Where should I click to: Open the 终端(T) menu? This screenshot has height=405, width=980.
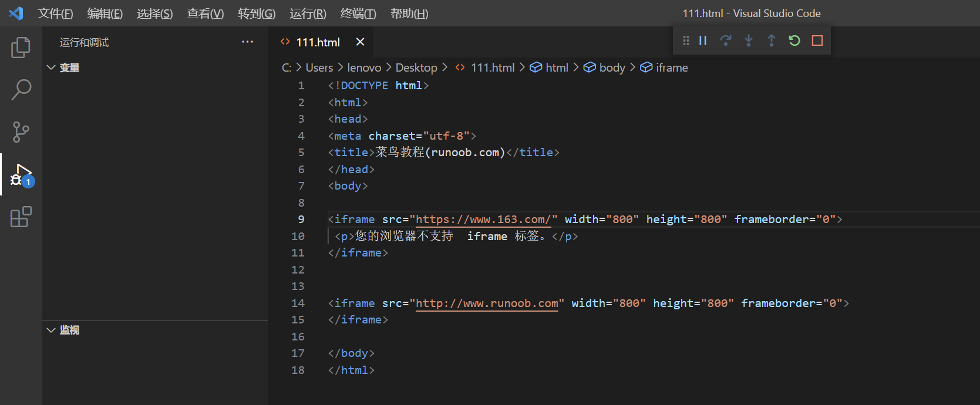coord(358,14)
